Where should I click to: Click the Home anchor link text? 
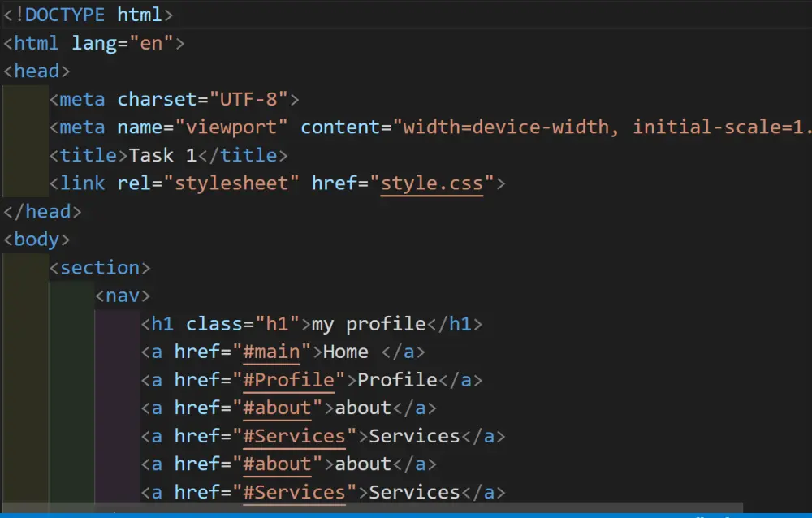[x=346, y=352]
